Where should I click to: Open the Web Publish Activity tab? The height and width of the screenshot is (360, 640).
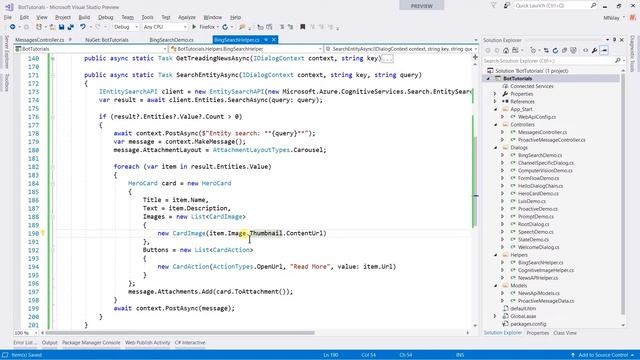pyautogui.click(x=147, y=343)
